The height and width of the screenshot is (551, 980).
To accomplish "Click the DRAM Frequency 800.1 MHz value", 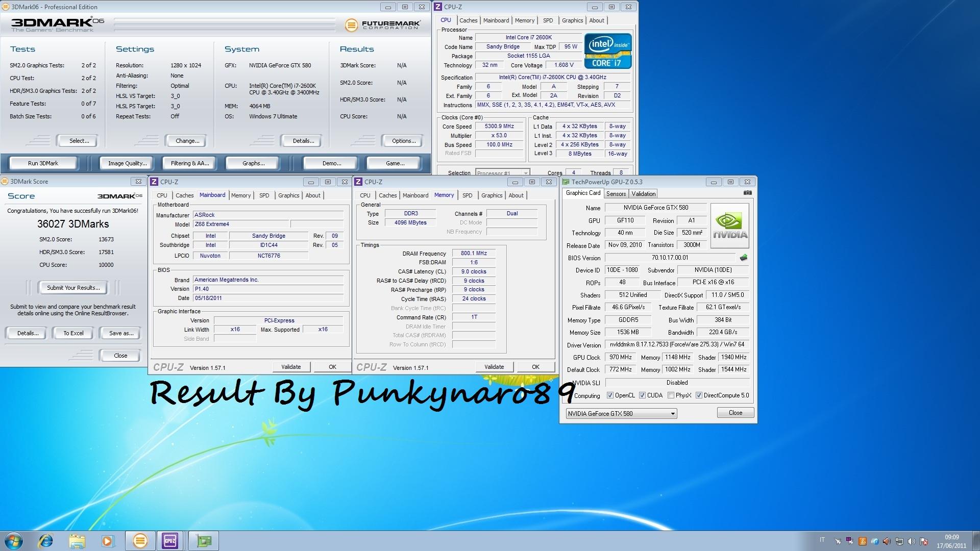I will [474, 253].
